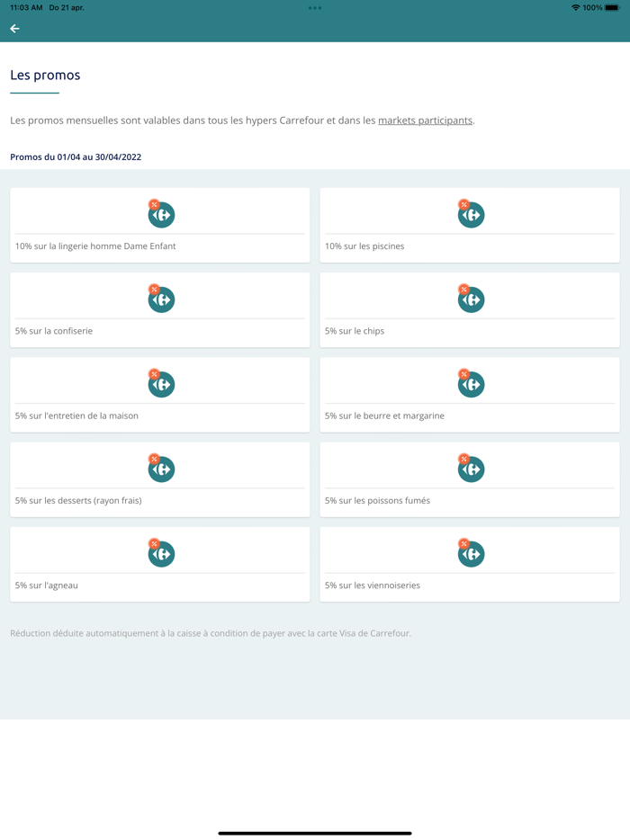
Task: Go back using the top arrow
Action: [x=15, y=29]
